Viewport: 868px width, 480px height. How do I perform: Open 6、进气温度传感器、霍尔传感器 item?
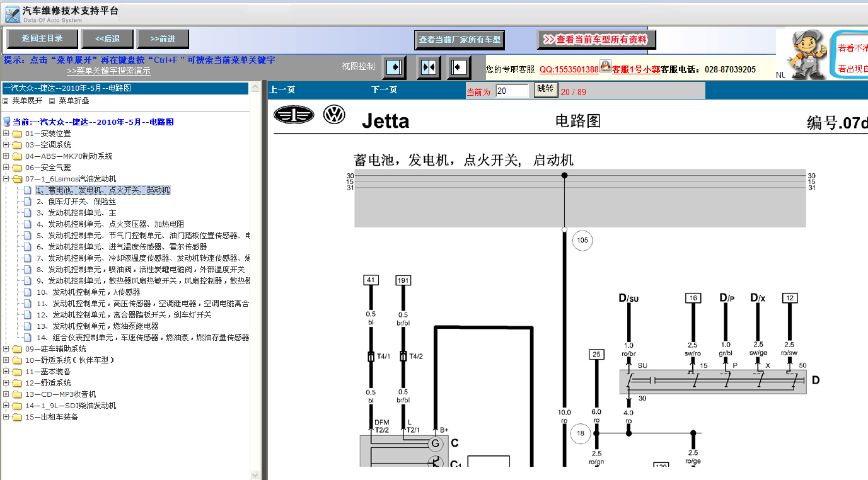122,247
